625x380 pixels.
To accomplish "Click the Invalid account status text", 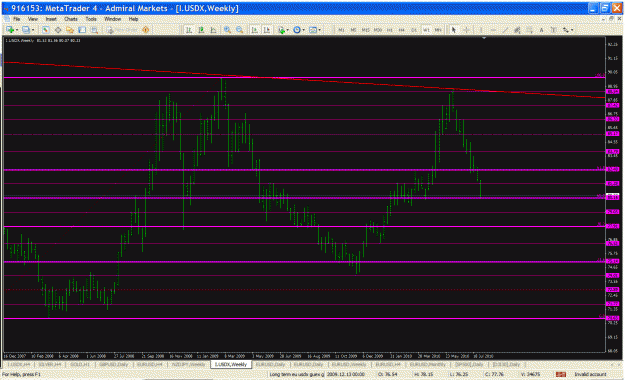I will pyautogui.click(x=590, y=374).
